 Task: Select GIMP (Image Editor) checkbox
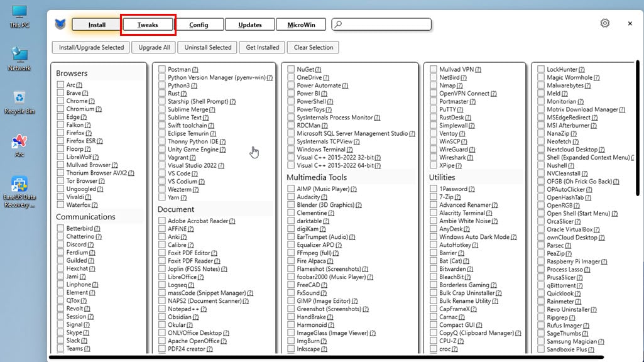pos(291,301)
